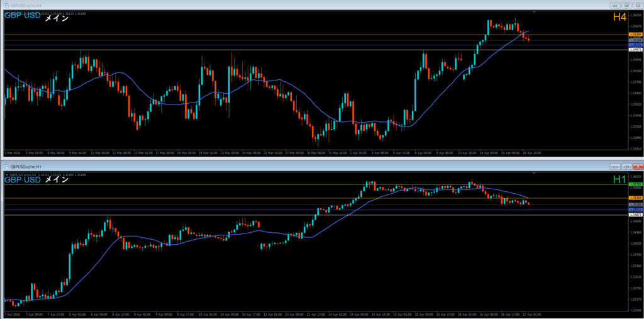The image size is (644, 319).
Task: Click the H1 chart window title bar icon
Action: (6, 166)
